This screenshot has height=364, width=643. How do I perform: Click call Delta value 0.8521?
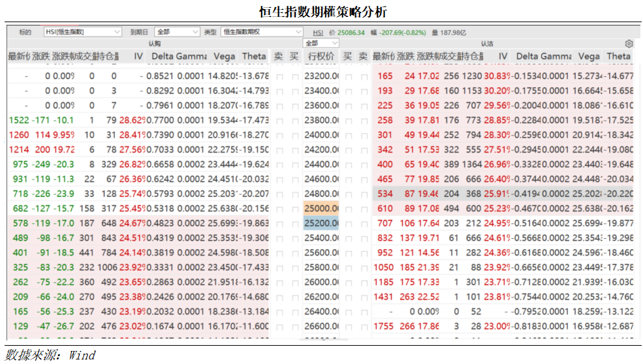(x=159, y=76)
